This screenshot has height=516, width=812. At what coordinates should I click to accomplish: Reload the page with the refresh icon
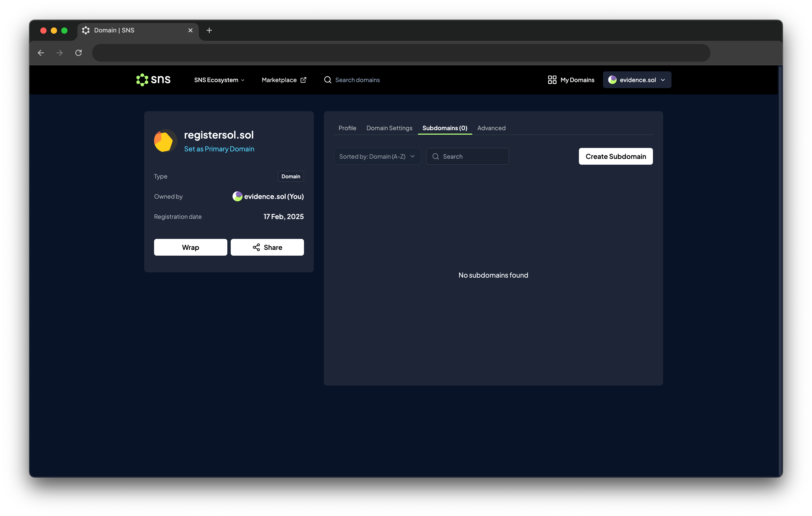[x=78, y=53]
